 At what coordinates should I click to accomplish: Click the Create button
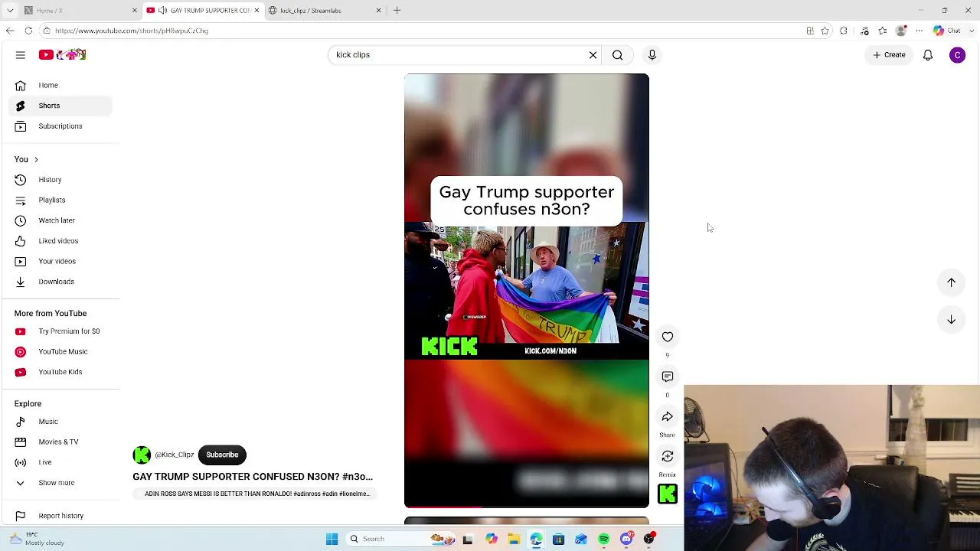[x=889, y=55]
